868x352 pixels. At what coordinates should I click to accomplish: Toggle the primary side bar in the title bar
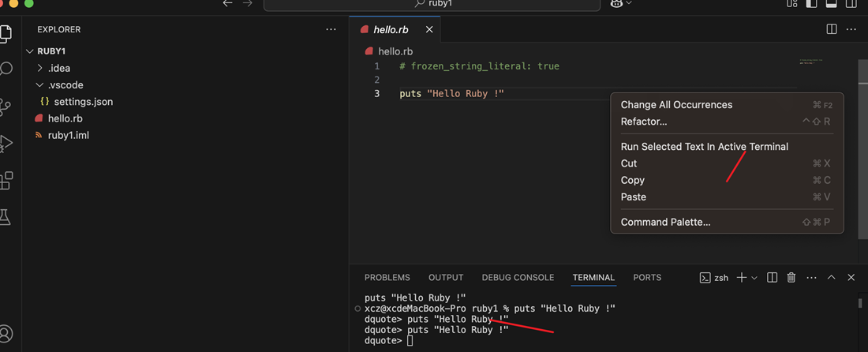[x=811, y=4]
